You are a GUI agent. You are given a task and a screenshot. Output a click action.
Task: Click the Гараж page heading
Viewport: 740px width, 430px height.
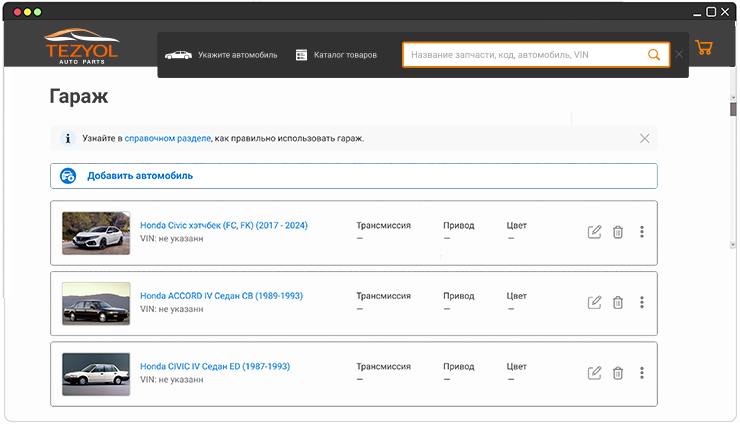tap(79, 96)
